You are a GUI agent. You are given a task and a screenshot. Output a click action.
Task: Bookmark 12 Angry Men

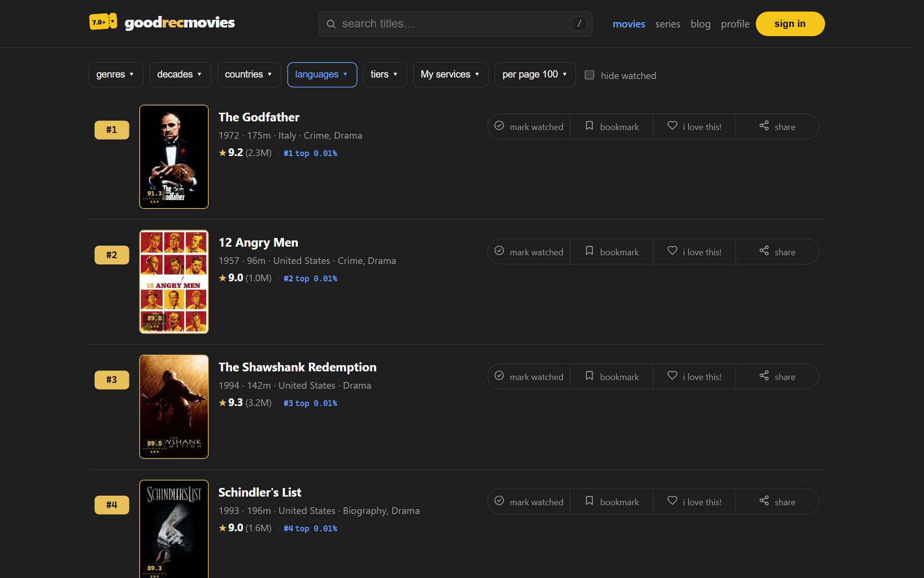[x=612, y=252]
